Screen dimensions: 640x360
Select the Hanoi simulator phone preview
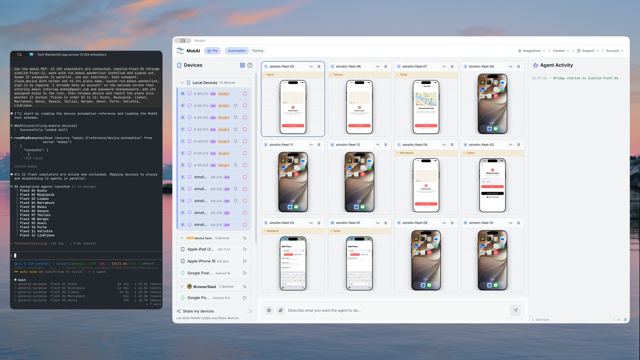point(293,107)
